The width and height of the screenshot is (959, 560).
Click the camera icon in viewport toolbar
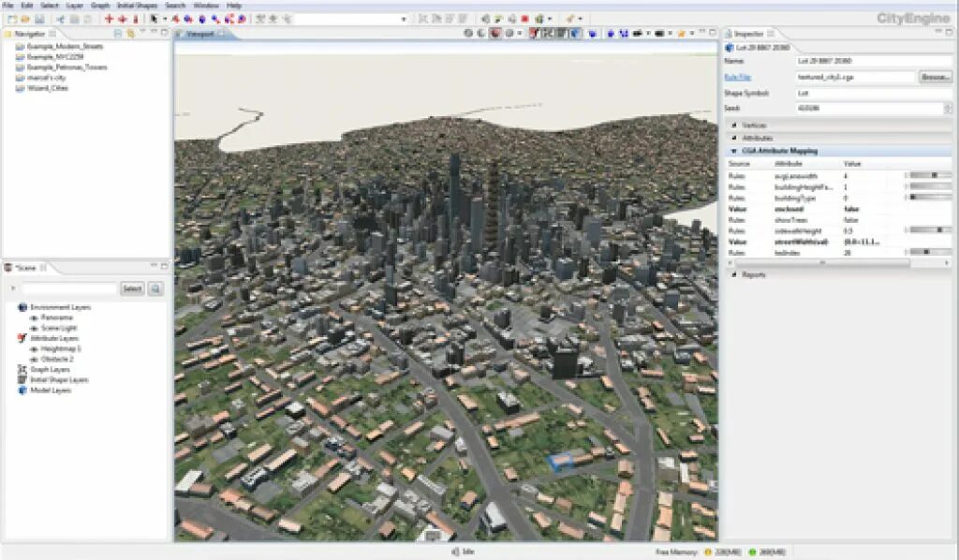click(637, 34)
